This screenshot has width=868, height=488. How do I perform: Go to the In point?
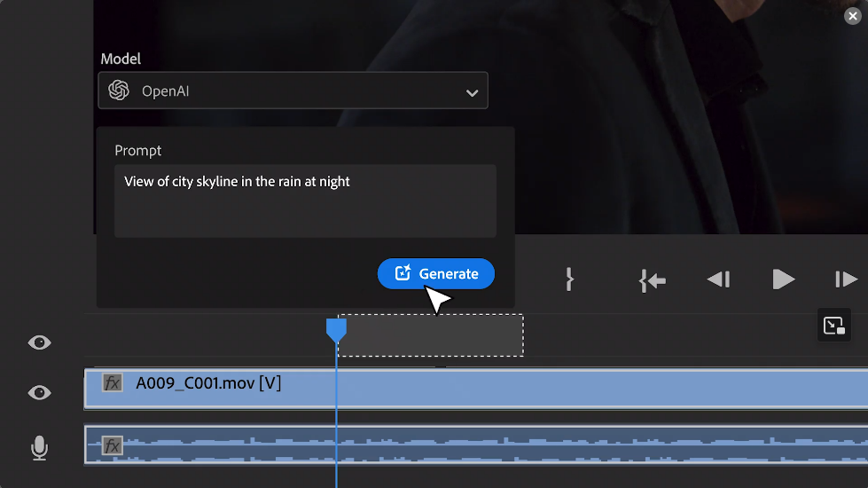click(x=652, y=280)
